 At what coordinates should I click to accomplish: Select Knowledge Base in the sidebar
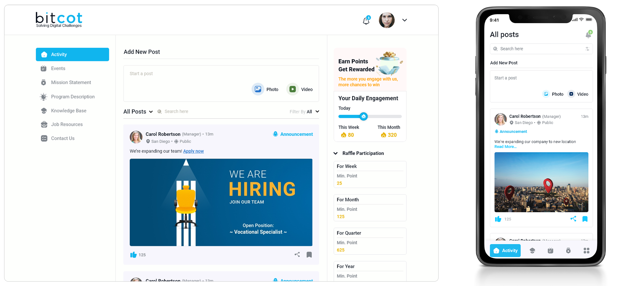point(68,111)
